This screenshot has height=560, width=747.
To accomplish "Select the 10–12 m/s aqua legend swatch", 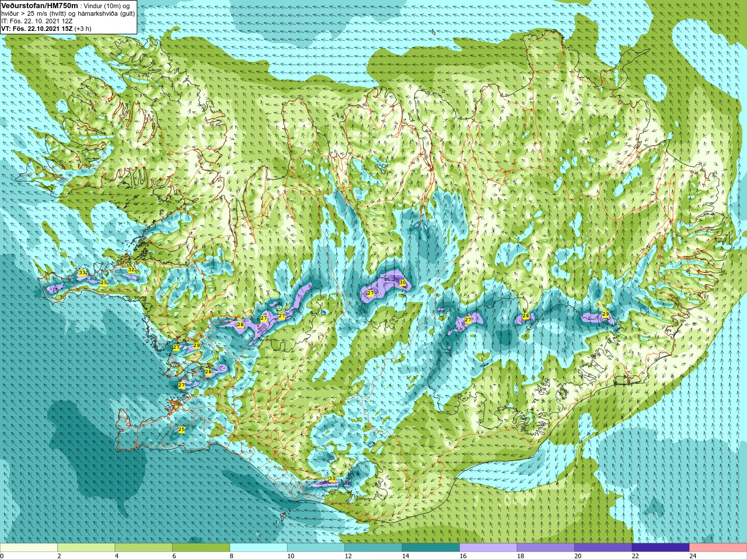I will pyautogui.click(x=316, y=548).
